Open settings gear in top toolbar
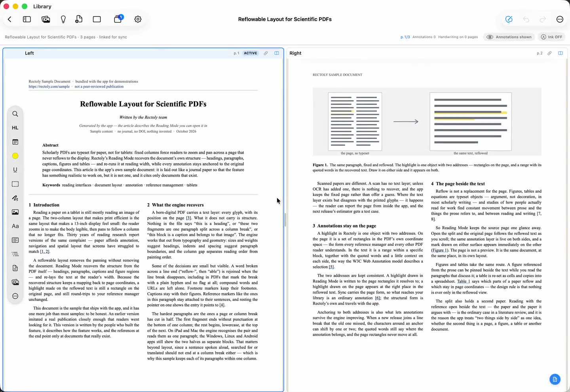 pos(138,19)
